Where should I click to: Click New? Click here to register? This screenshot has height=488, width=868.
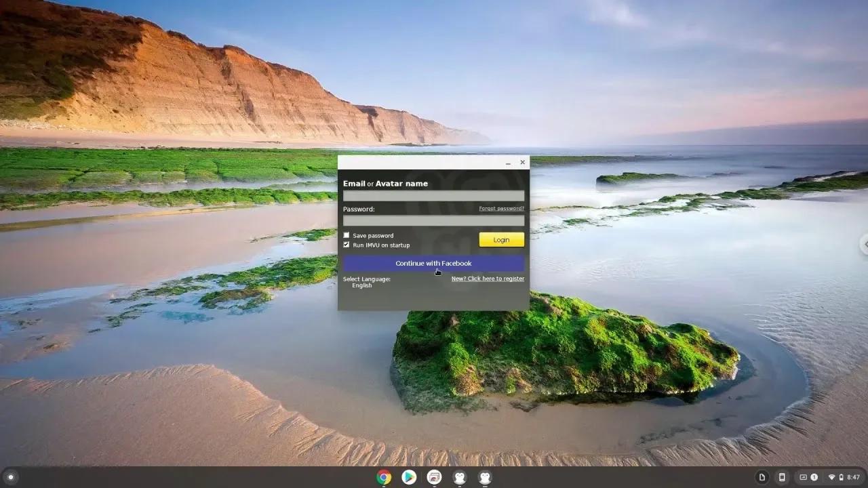point(488,279)
